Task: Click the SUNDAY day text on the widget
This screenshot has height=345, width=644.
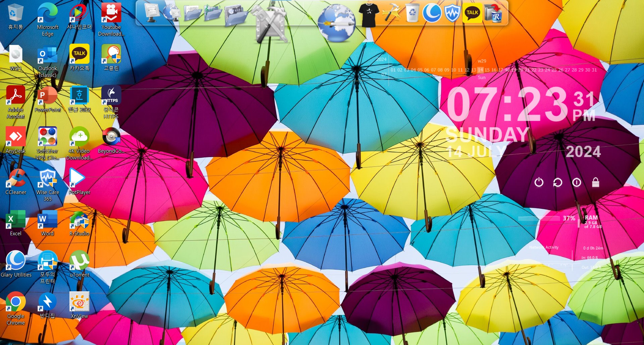Action: [487, 134]
